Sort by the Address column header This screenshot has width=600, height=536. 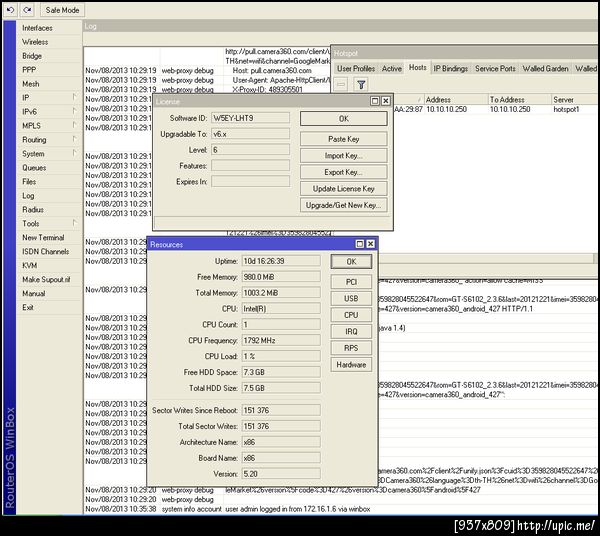click(456, 99)
